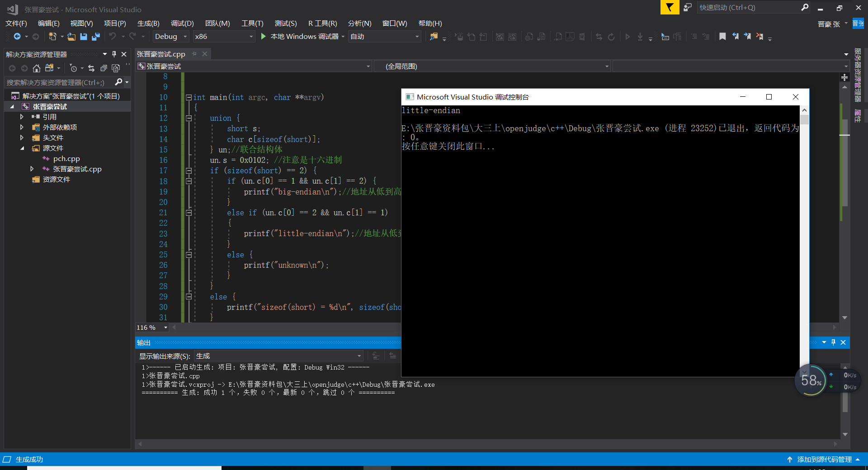
Task: Click the open file folder icon
Action: (x=71, y=37)
